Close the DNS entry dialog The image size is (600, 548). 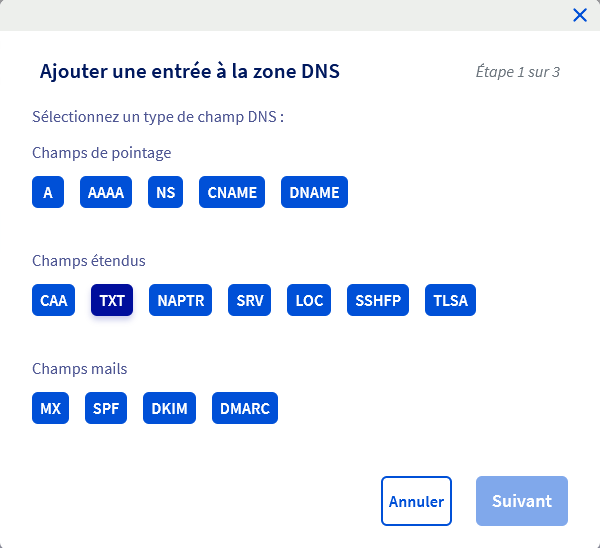coord(579,15)
